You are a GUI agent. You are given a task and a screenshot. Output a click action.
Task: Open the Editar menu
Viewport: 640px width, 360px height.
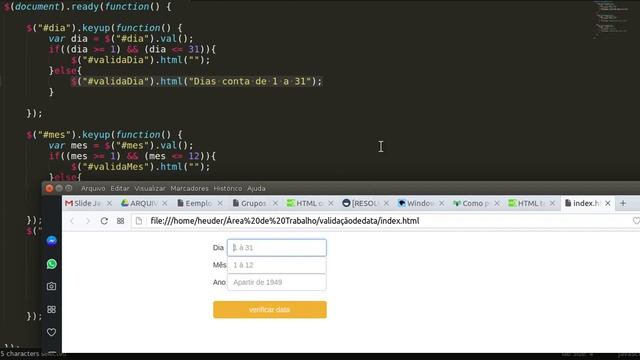tap(120, 189)
